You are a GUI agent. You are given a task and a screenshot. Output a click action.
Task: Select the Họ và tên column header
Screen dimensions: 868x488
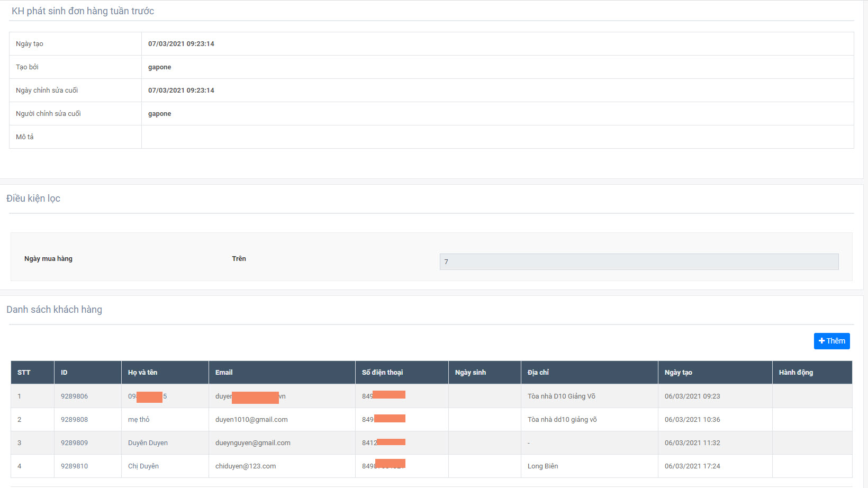142,373
